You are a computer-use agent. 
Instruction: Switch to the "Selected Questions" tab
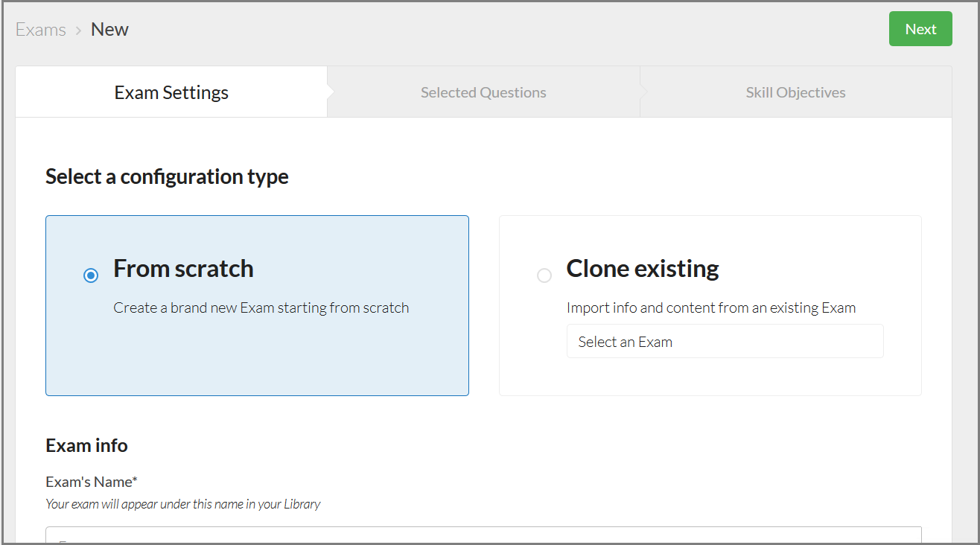pos(483,92)
